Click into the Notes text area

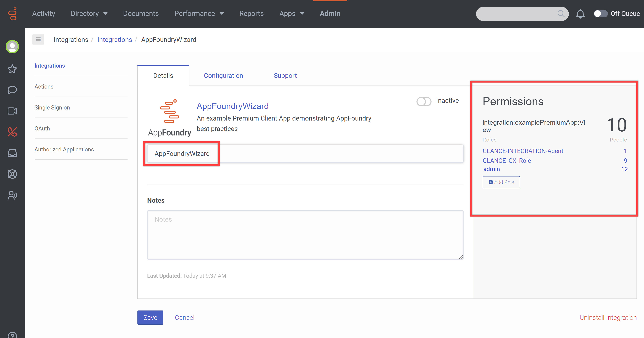305,235
